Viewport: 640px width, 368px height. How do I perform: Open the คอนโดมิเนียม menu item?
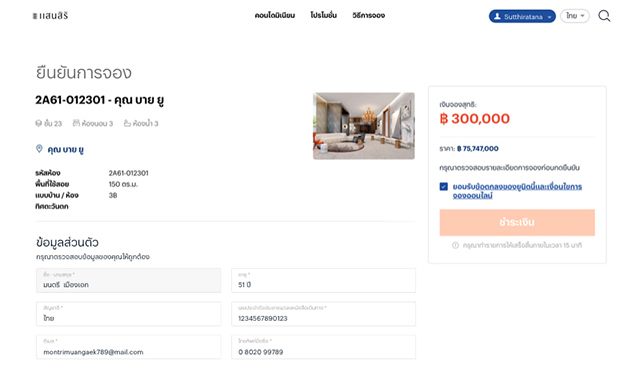point(275,16)
